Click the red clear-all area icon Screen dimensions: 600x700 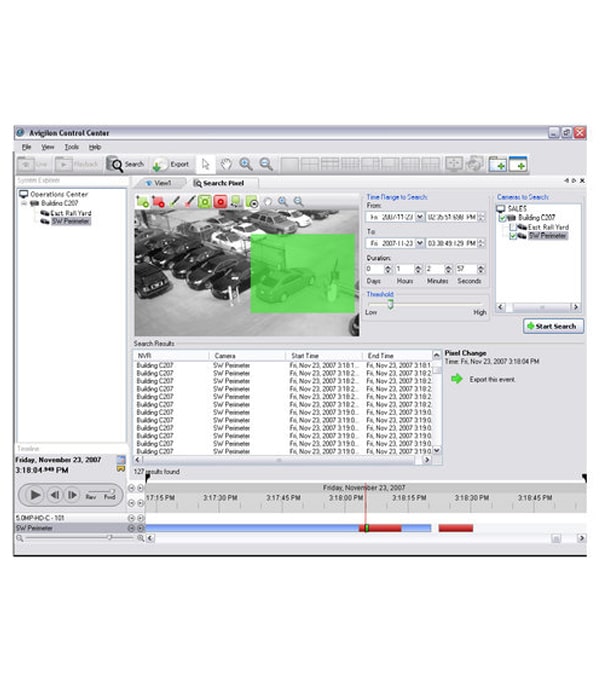(x=221, y=202)
